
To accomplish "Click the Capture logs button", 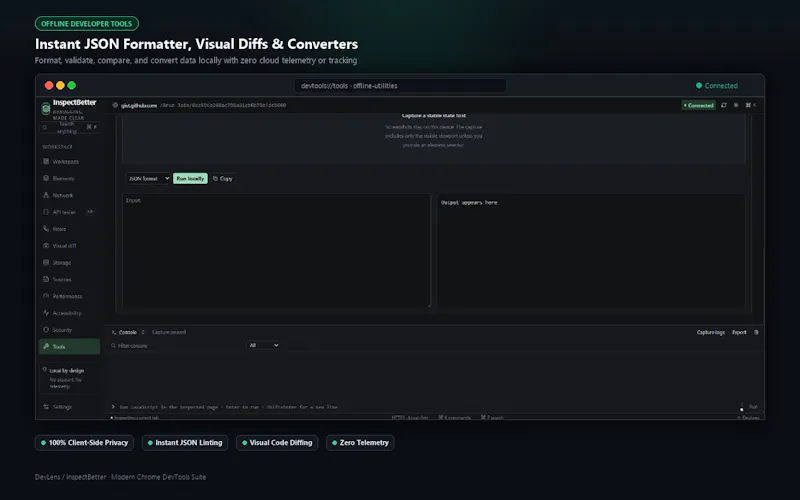I will (x=711, y=332).
